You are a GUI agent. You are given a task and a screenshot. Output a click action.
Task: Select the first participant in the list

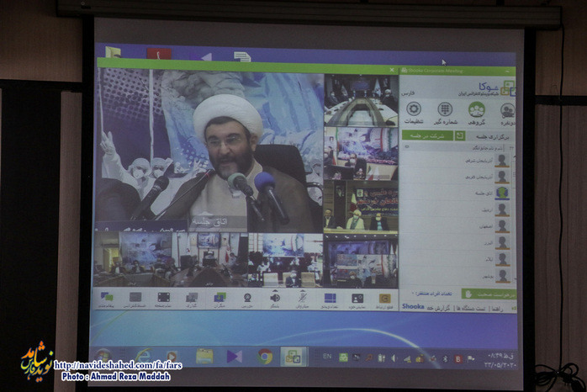pos(501,160)
